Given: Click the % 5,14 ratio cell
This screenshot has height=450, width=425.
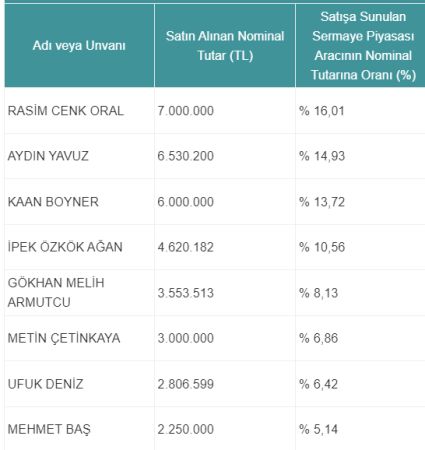Looking at the screenshot, I should coord(360,429).
